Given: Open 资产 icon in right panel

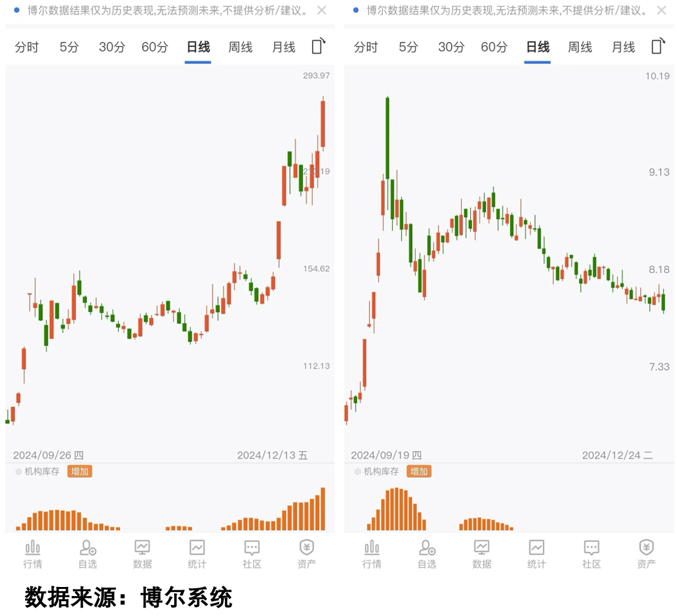Looking at the screenshot, I should [x=646, y=553].
